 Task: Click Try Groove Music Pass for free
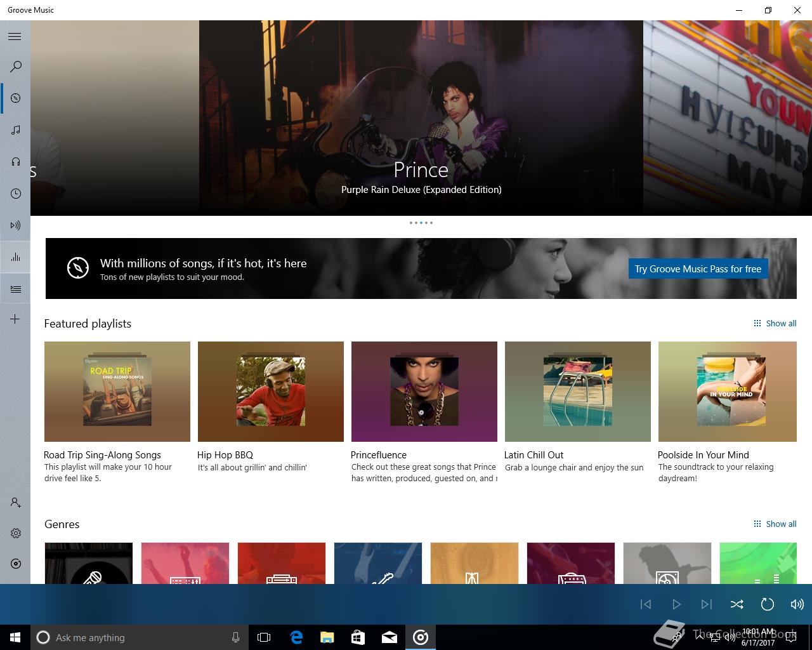[698, 269]
